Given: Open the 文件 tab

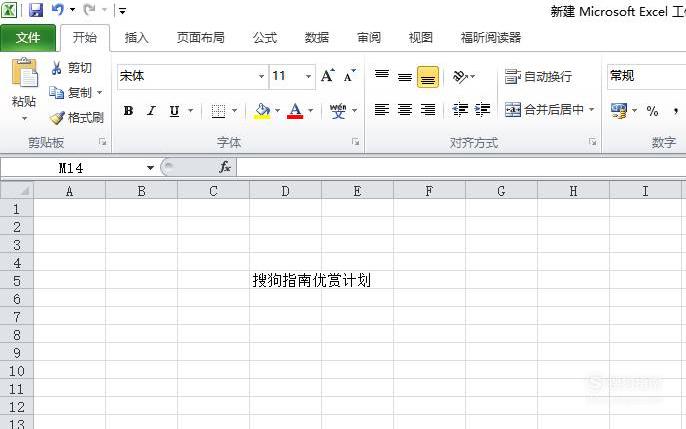Looking at the screenshot, I should point(28,38).
